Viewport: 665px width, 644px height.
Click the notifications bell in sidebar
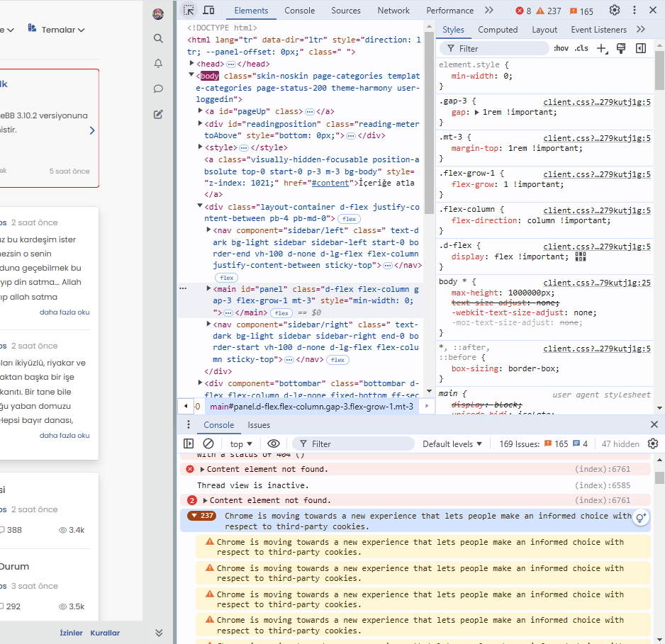(158, 63)
